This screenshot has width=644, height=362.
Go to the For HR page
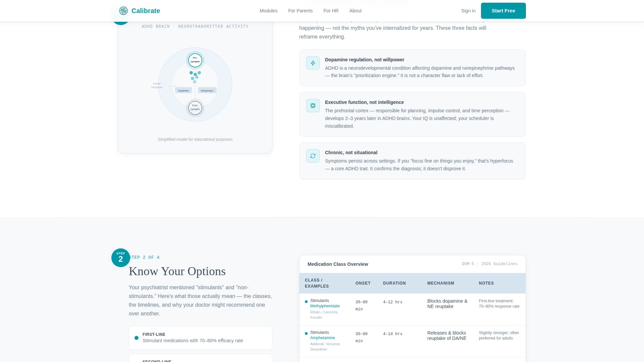click(x=331, y=11)
